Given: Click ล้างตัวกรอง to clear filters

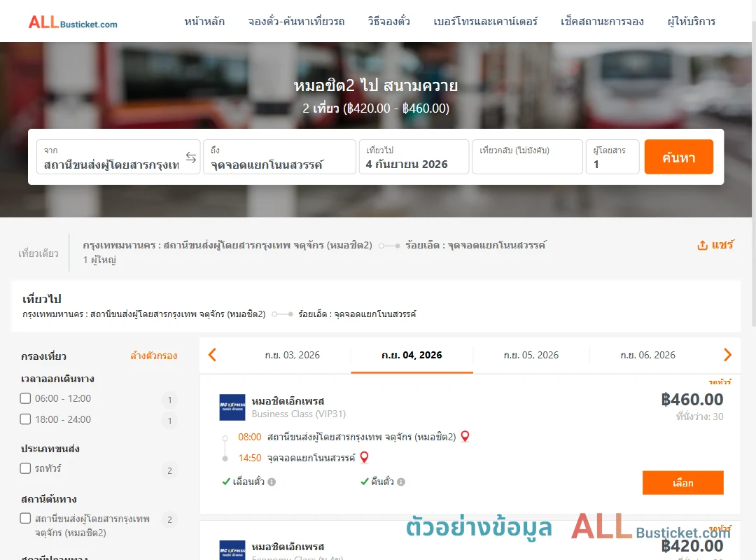Looking at the screenshot, I should (x=154, y=356).
